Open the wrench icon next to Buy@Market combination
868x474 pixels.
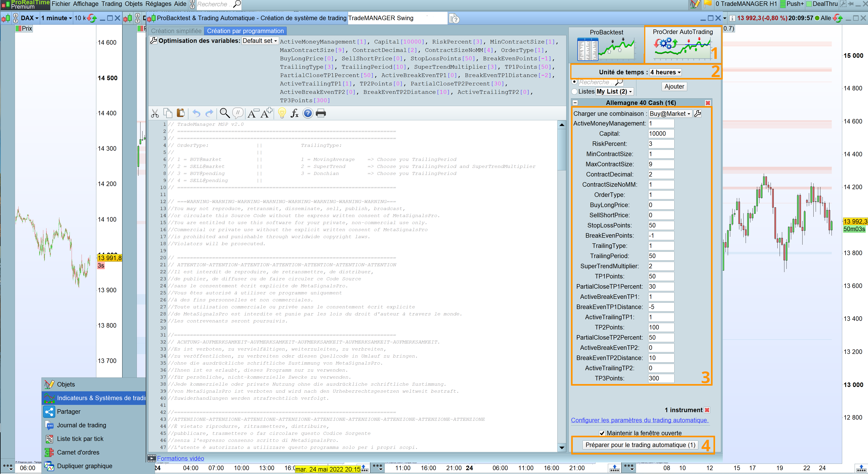(698, 114)
